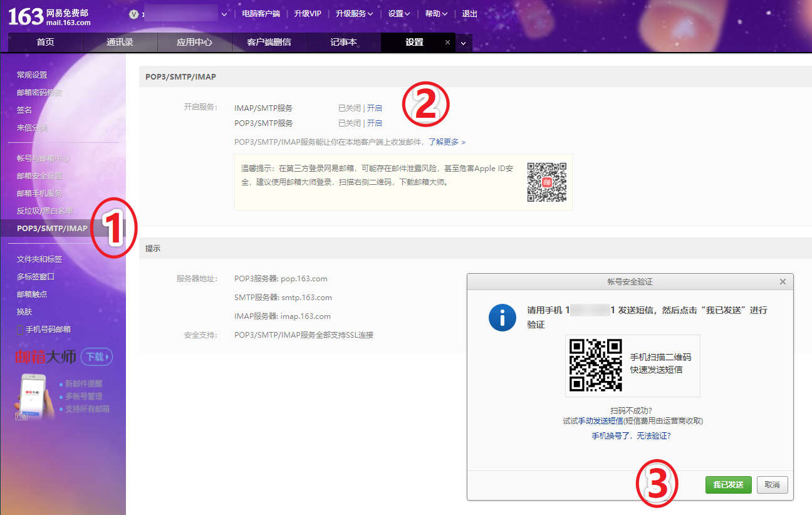Select 多标签窗口 in the sidebar

click(x=36, y=276)
